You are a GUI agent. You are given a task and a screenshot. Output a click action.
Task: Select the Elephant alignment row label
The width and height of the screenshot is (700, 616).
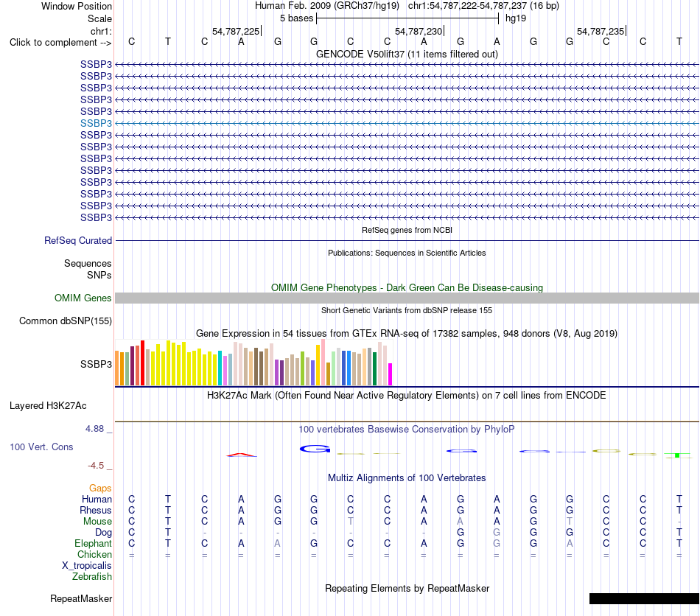[93, 543]
